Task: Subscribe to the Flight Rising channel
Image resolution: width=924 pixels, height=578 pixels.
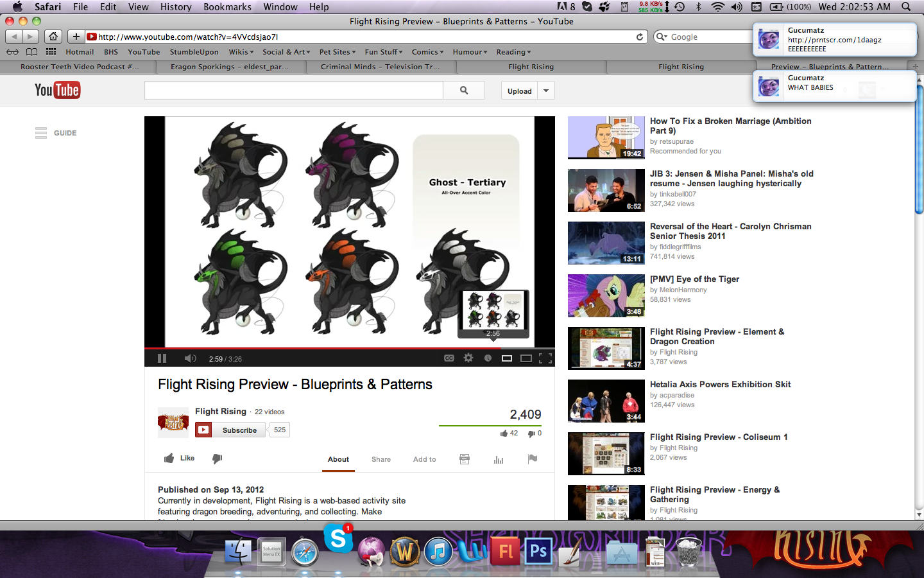Action: coord(231,430)
